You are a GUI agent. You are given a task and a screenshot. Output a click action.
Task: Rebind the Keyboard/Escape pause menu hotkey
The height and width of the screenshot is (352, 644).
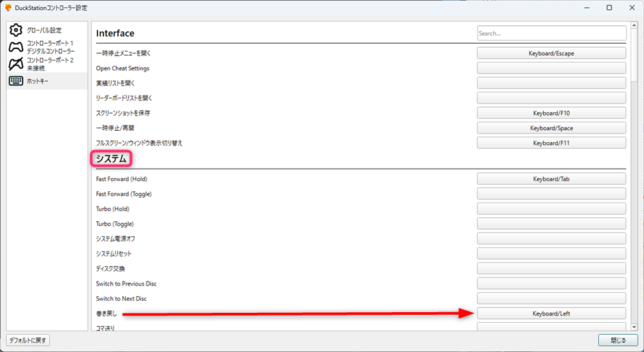click(x=551, y=53)
